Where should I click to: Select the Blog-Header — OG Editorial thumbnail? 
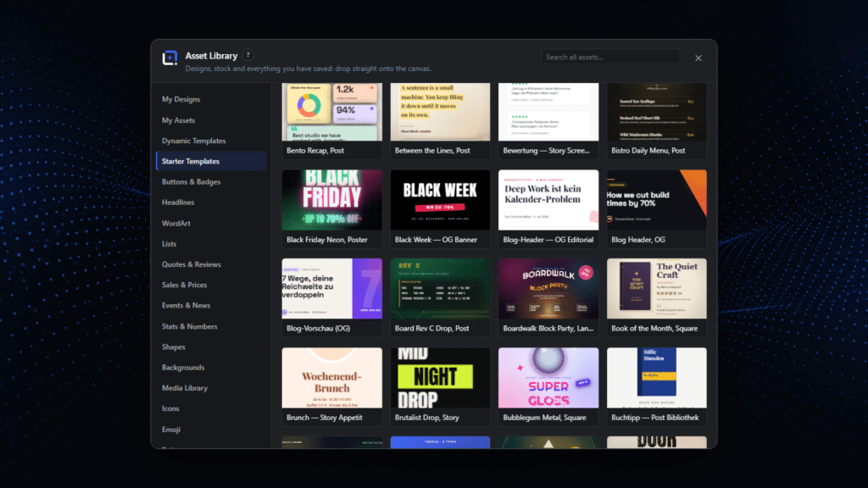[x=548, y=200]
